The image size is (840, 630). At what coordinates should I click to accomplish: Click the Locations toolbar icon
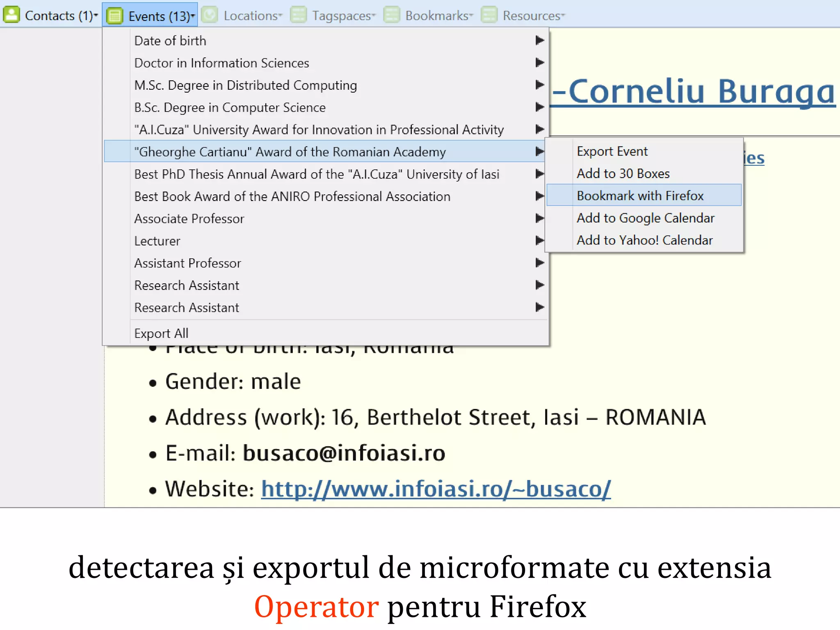coord(210,15)
